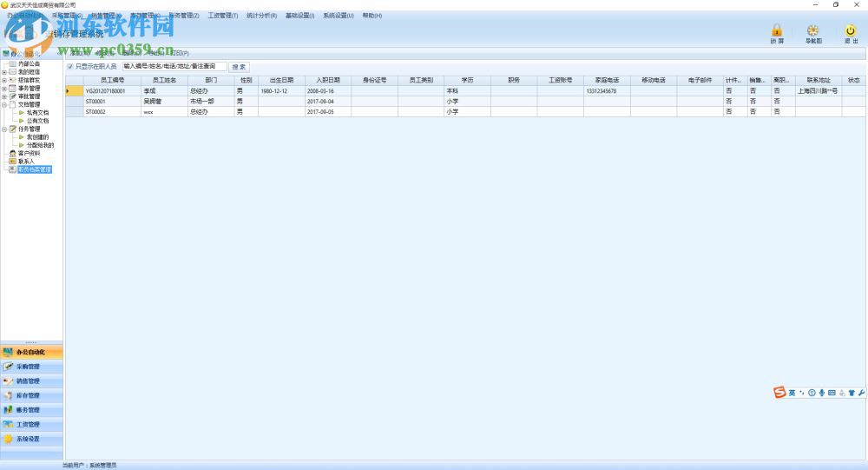
Task: Click the employee name wcx cell
Action: pyautogui.click(x=164, y=112)
